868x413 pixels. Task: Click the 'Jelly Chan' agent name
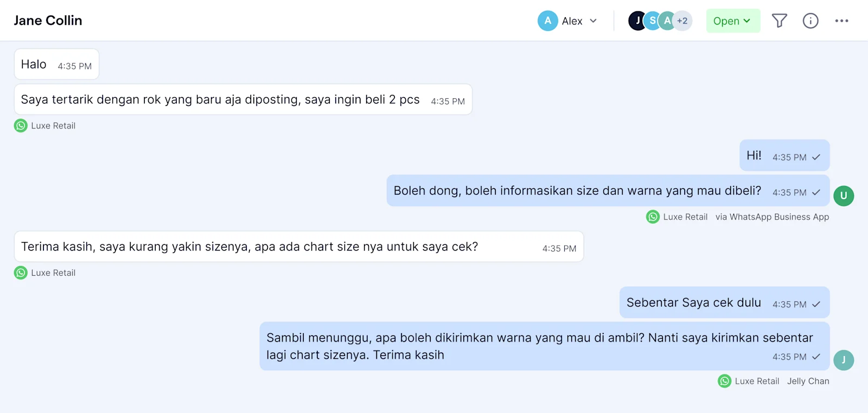[808, 381]
